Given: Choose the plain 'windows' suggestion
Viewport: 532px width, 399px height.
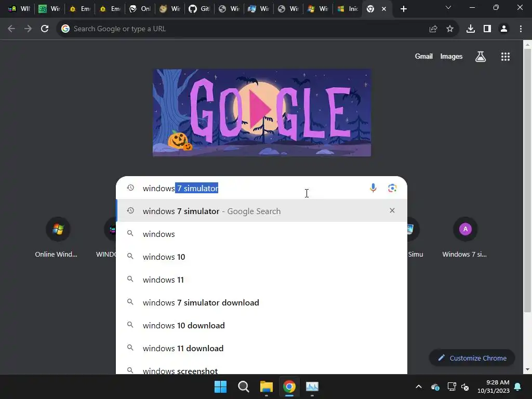Looking at the screenshot, I should click(x=262, y=234).
